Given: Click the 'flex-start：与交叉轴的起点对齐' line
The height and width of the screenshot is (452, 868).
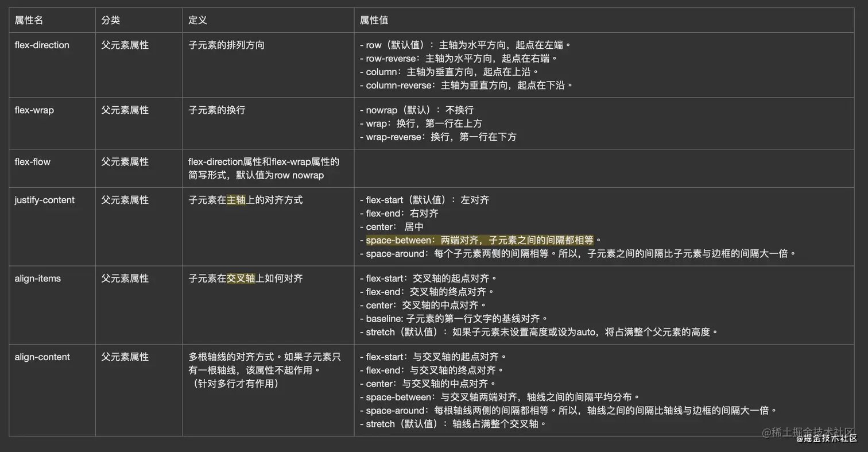Looking at the screenshot, I should (x=433, y=357).
